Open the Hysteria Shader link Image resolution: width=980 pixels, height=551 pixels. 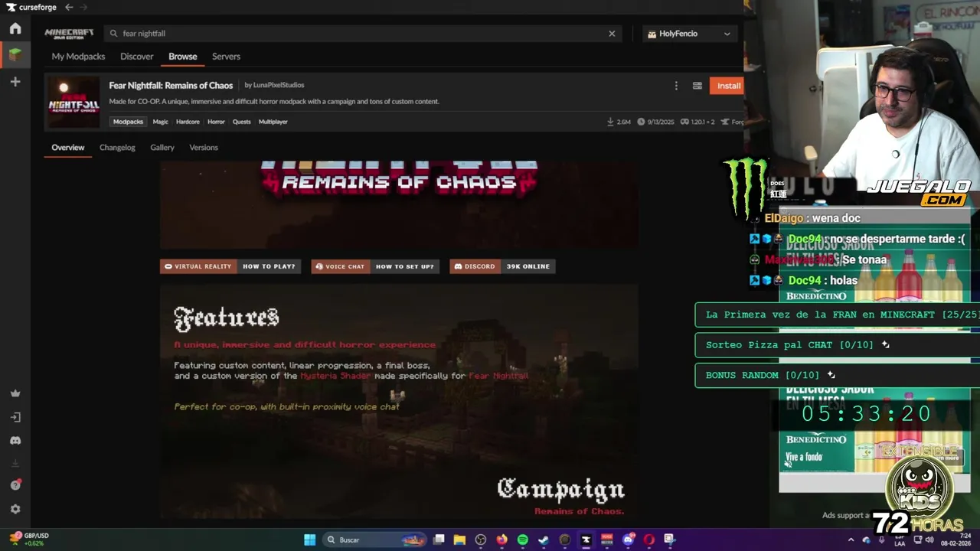(x=335, y=376)
